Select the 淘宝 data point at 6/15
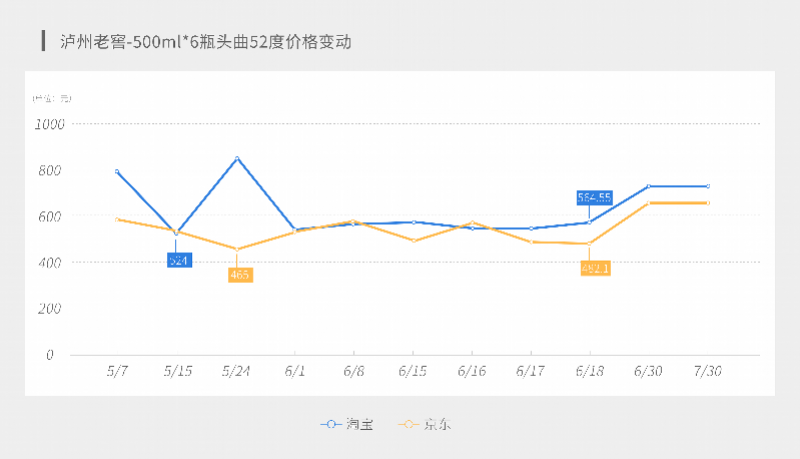Screen dimensions: 800x459 coord(413,222)
